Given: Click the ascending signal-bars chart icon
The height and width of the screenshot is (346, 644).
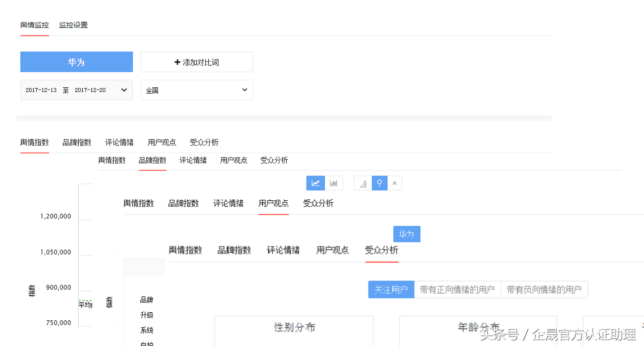Looking at the screenshot, I should tap(363, 183).
